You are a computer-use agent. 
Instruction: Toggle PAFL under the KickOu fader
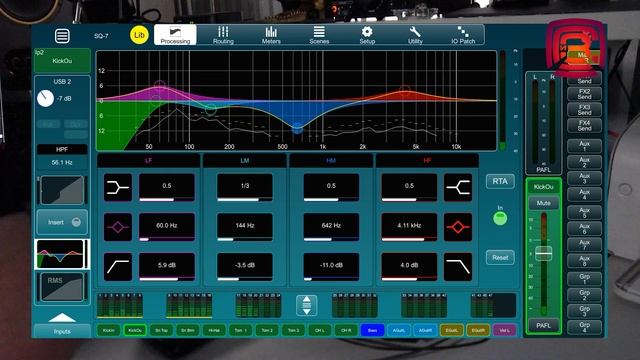[x=544, y=325]
